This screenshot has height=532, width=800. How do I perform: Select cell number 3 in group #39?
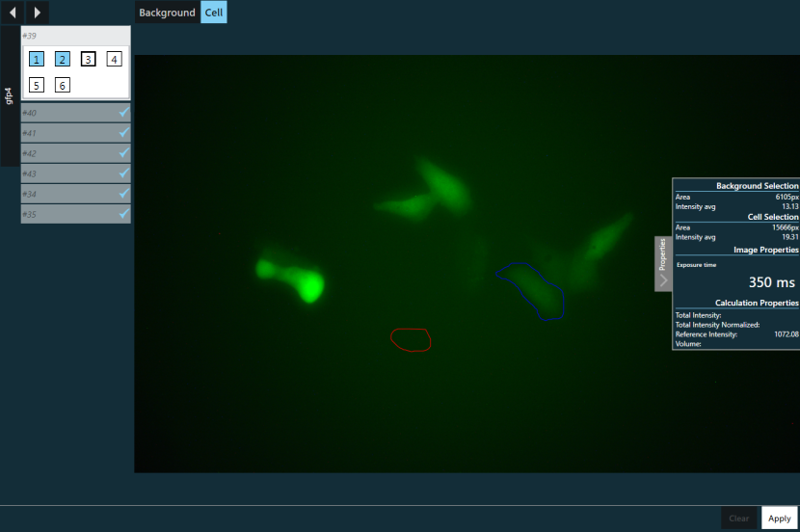click(x=89, y=59)
